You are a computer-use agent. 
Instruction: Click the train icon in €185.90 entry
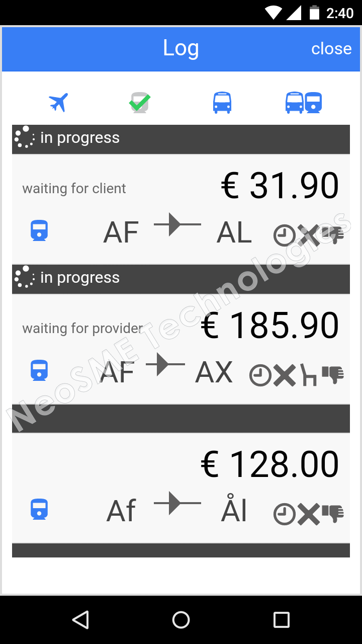(x=39, y=371)
